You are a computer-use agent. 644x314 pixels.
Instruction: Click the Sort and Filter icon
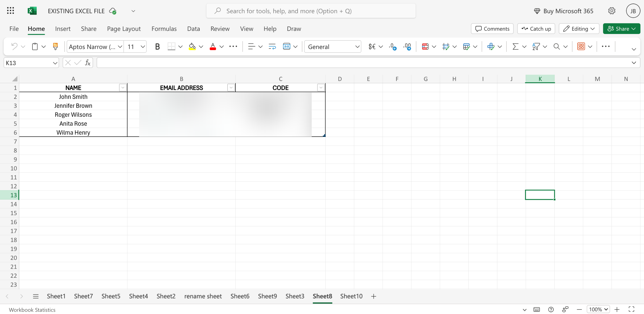536,47
